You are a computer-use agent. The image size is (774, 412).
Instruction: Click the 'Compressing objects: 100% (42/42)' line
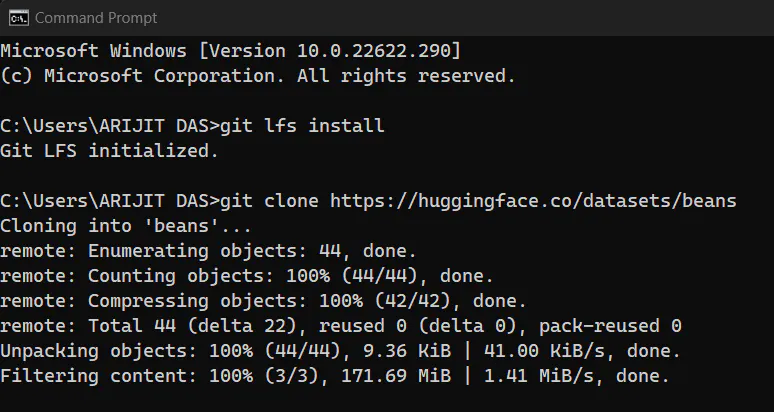pos(263,301)
